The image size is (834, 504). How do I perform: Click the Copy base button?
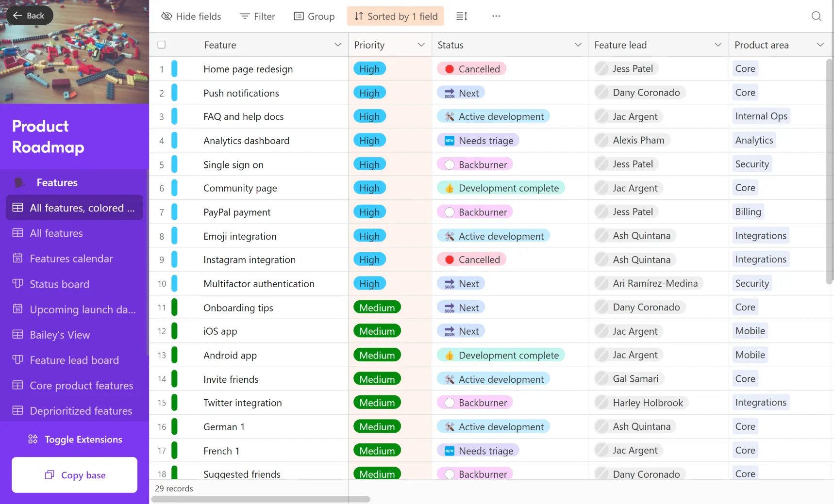tap(74, 475)
